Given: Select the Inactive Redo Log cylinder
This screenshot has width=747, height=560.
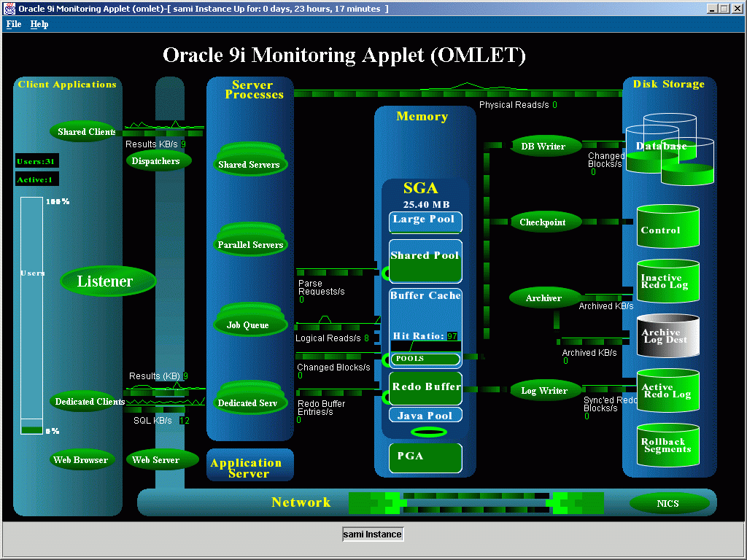Looking at the screenshot, I should pos(668,281).
